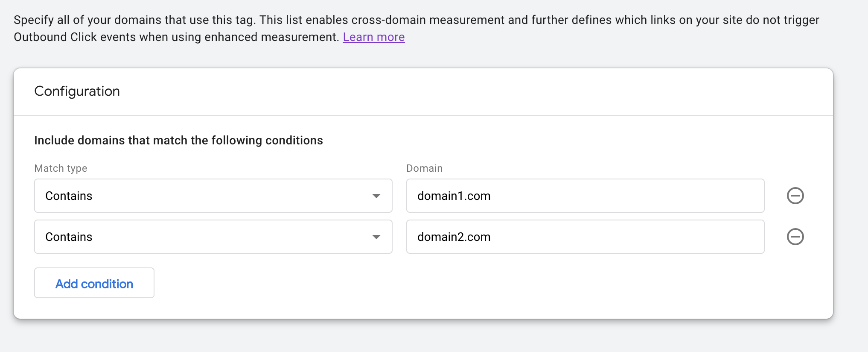This screenshot has height=352, width=868.
Task: Open the Learn more link
Action: (x=373, y=37)
